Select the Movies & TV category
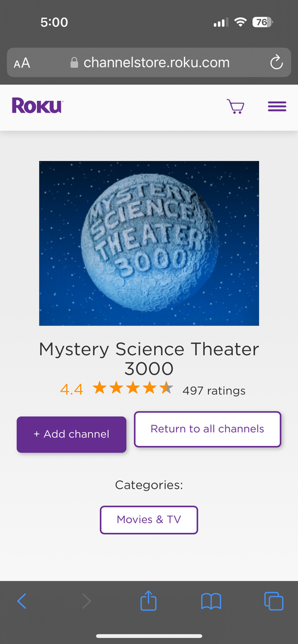This screenshot has width=298, height=644. click(149, 519)
